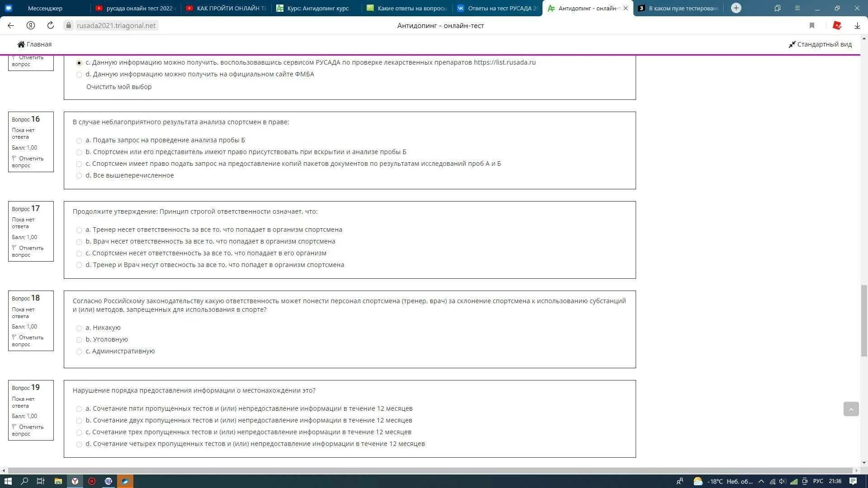
Task: Click the YouTube tab icon КАК ПРОЙТИ
Action: click(x=190, y=8)
